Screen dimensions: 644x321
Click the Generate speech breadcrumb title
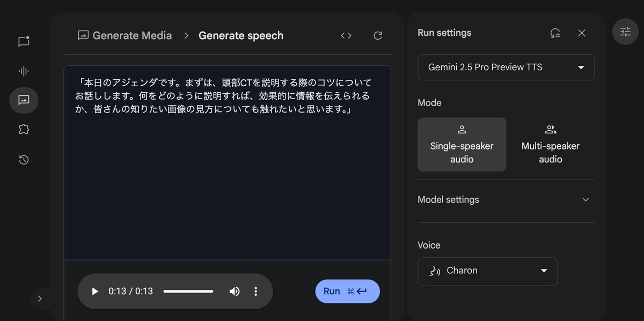(241, 36)
